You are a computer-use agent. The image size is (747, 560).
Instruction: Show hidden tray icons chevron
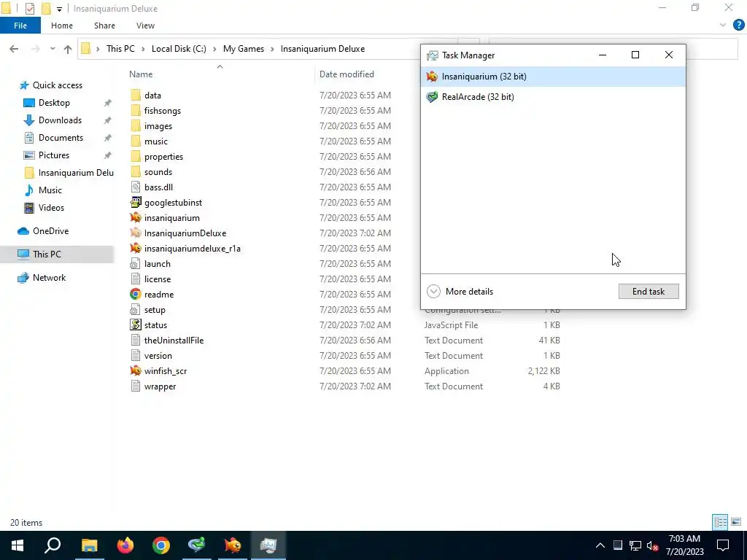point(600,545)
